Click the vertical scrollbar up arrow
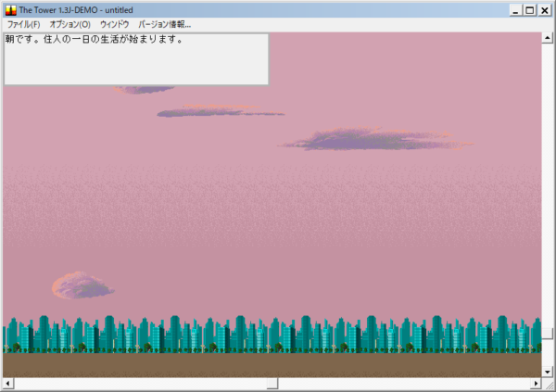 click(x=548, y=38)
